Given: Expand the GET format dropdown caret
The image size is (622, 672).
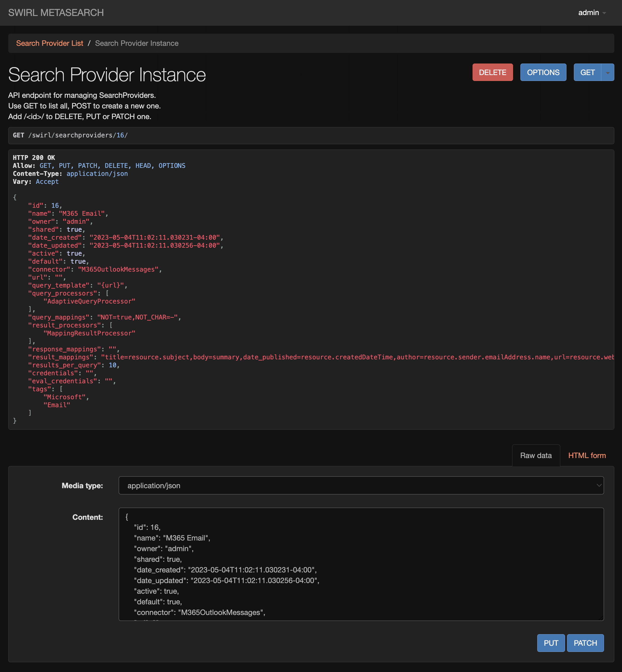Looking at the screenshot, I should tap(608, 72).
